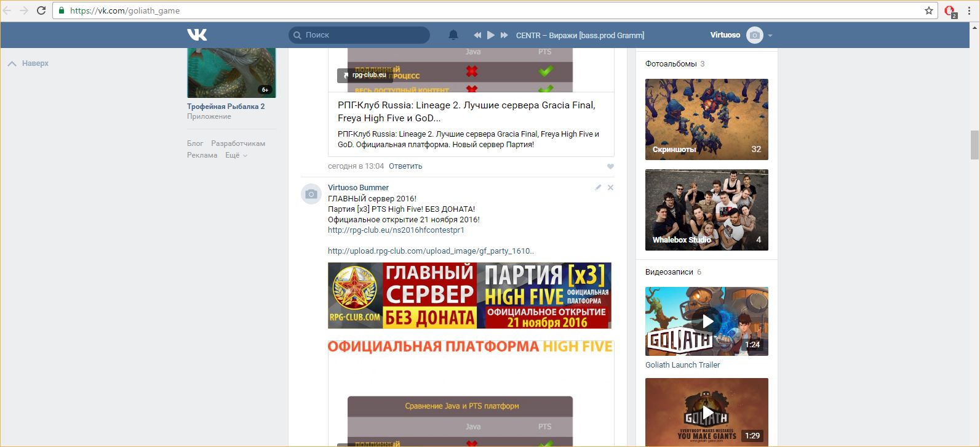Open the Virtuoso profile dropdown menu
Viewport: 980px width, 447px height.
770,35
